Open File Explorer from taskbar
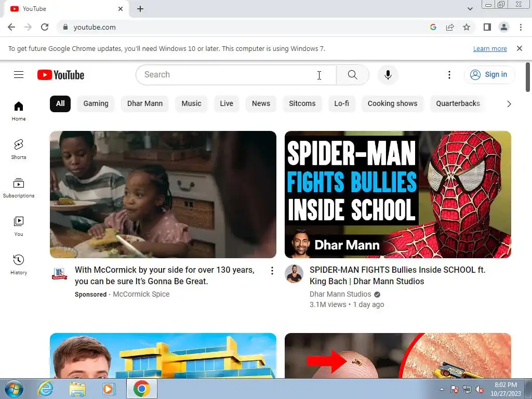 pyautogui.click(x=77, y=389)
